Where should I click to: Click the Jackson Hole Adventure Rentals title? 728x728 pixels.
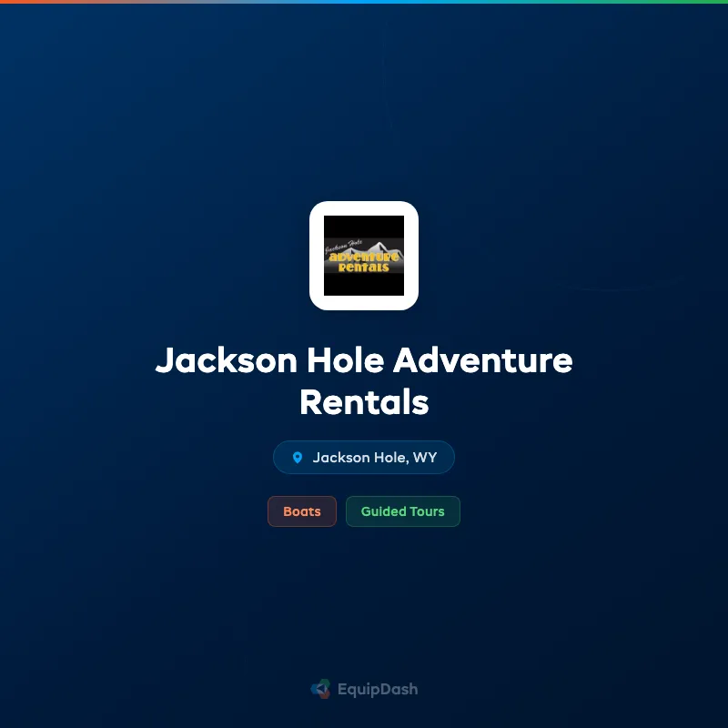(364, 381)
